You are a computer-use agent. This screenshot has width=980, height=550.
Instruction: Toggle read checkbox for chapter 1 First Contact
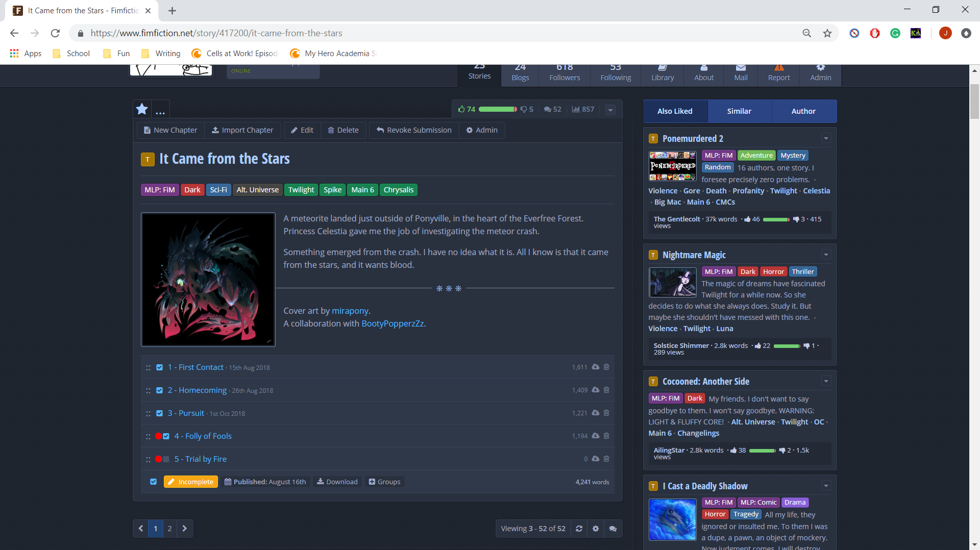pos(159,367)
